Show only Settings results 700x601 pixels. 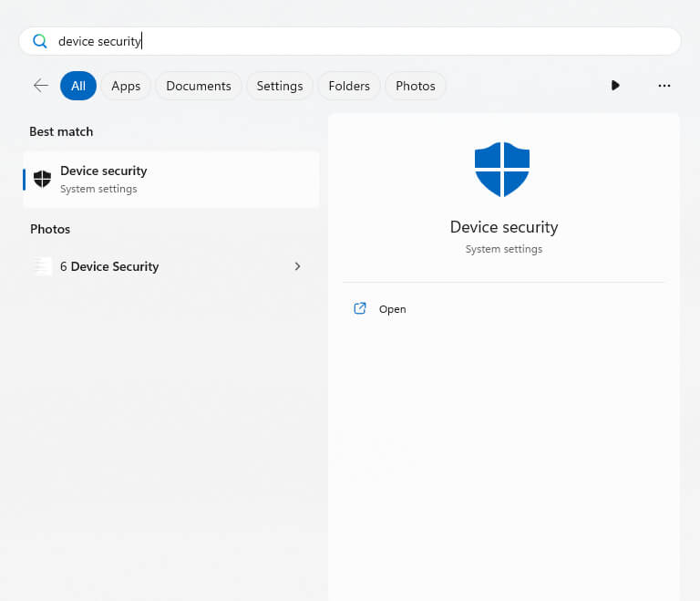pyautogui.click(x=279, y=86)
